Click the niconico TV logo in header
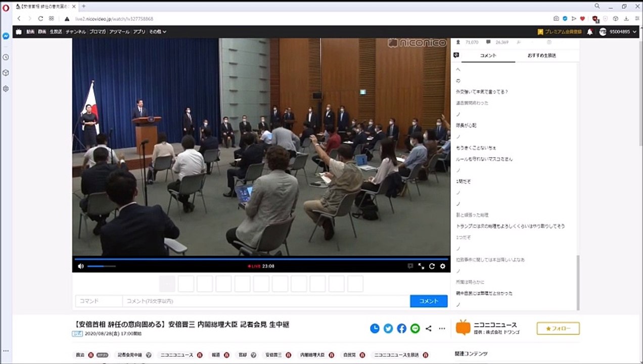The image size is (643, 364). point(19,31)
